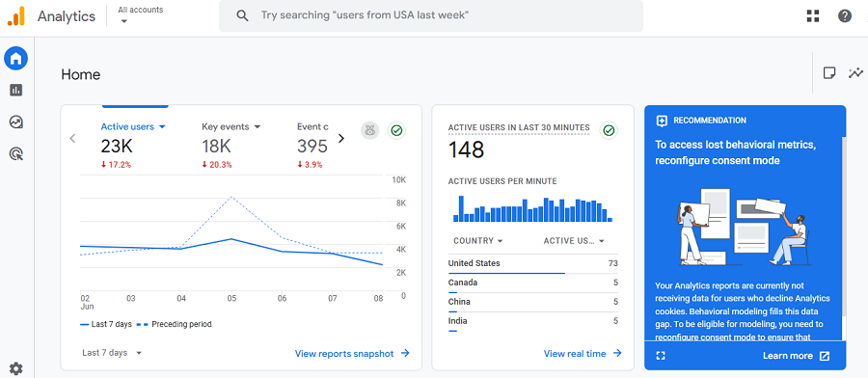This screenshot has height=378, width=868.
Task: Click the Preceding period legend entry
Action: coord(174,324)
